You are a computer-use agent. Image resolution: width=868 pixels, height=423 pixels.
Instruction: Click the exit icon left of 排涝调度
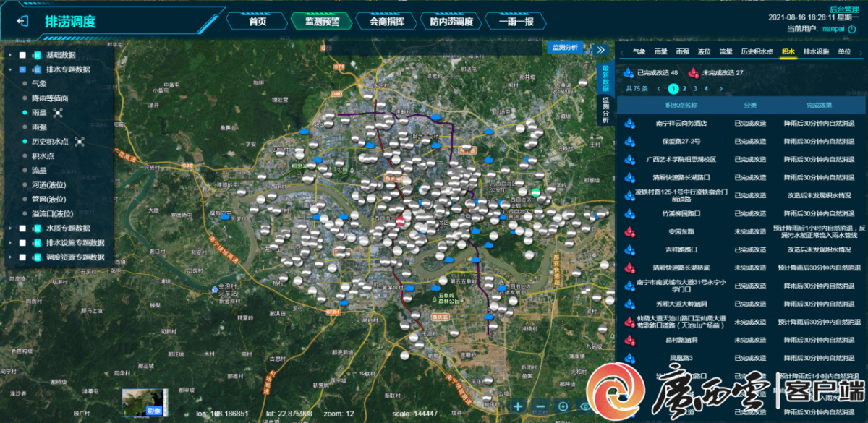click(x=22, y=21)
